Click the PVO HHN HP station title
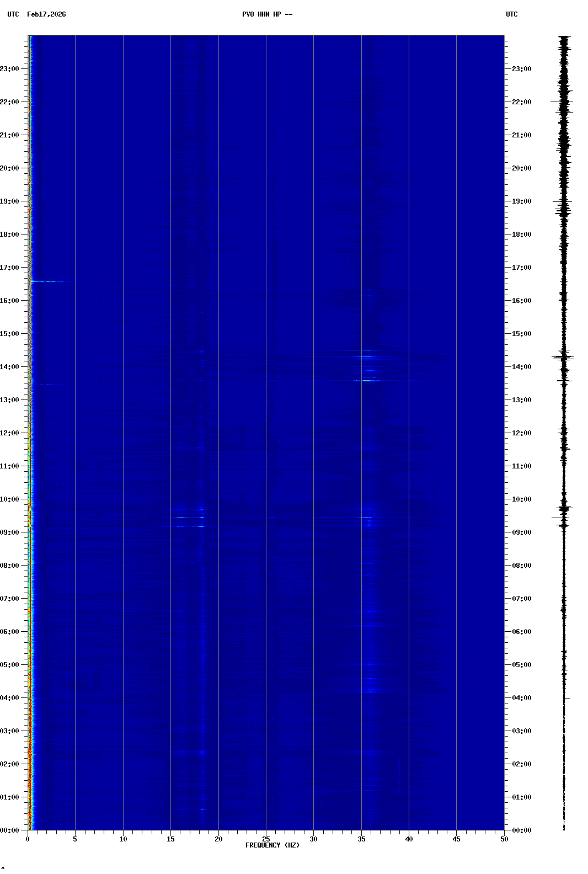The image size is (588, 874). click(x=267, y=14)
